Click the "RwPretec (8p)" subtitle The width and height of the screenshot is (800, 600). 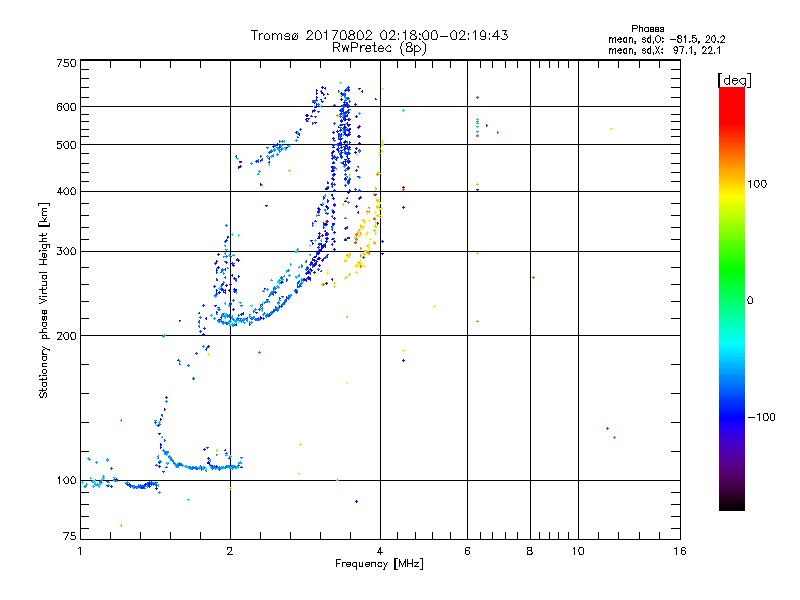click(x=379, y=48)
